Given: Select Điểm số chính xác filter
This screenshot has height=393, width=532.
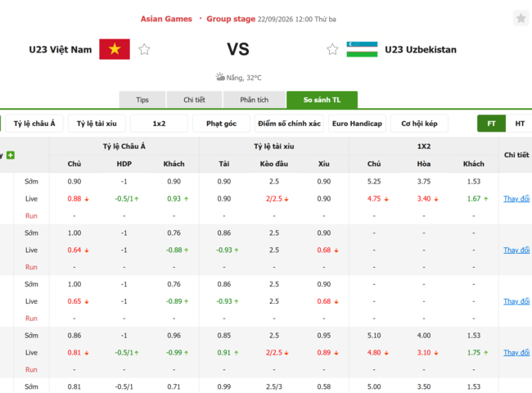Looking at the screenshot, I should coord(289,124).
